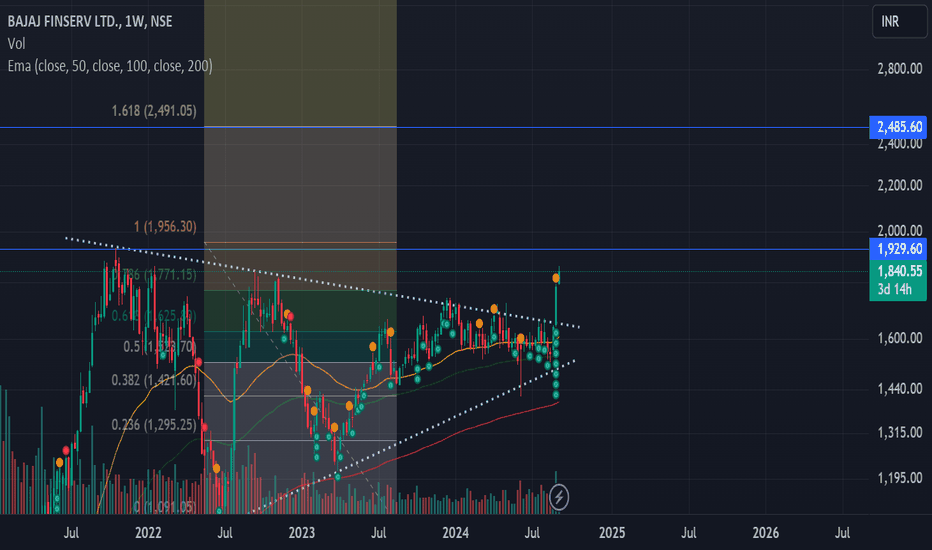Click the 2026 label on time axis

coord(766,533)
